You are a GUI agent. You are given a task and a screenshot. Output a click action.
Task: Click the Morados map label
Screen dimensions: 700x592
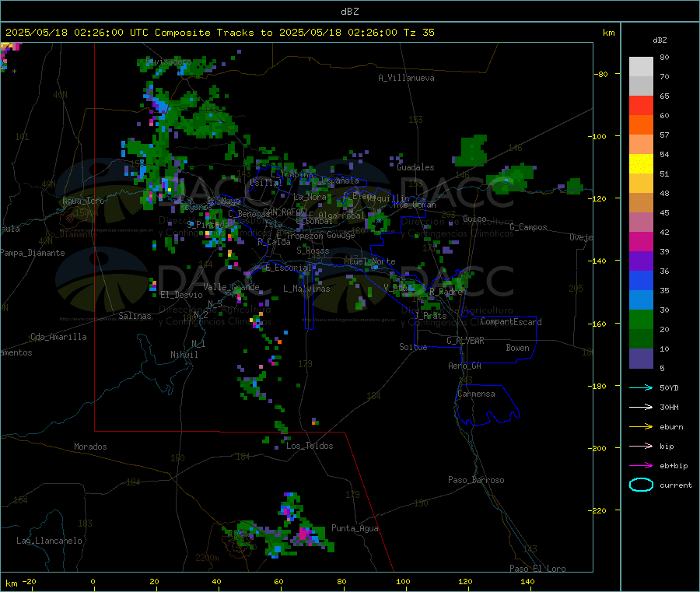coord(90,447)
